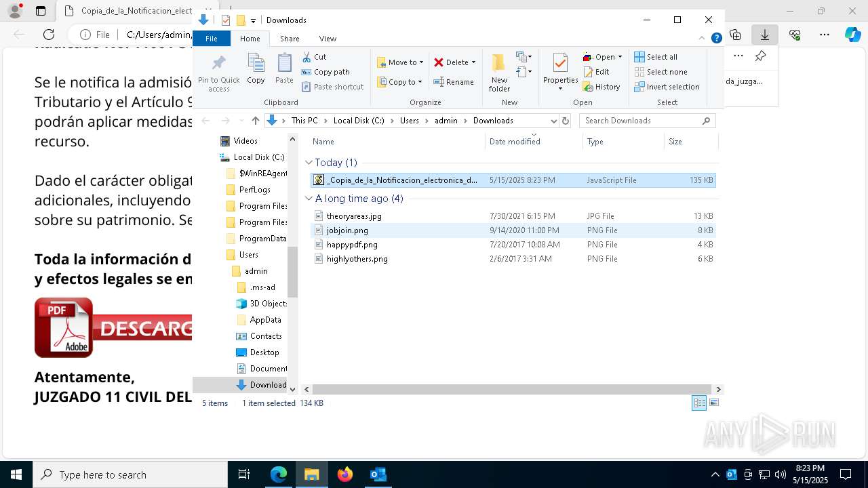The image size is (868, 488).
Task: Open the File ribbon tab
Action: 212,39
